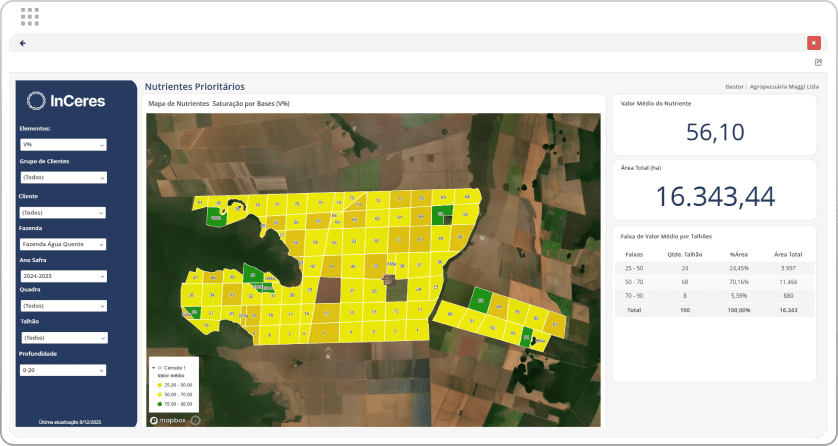Click the red close X button
Viewport: 838px width, 446px height.
(814, 43)
